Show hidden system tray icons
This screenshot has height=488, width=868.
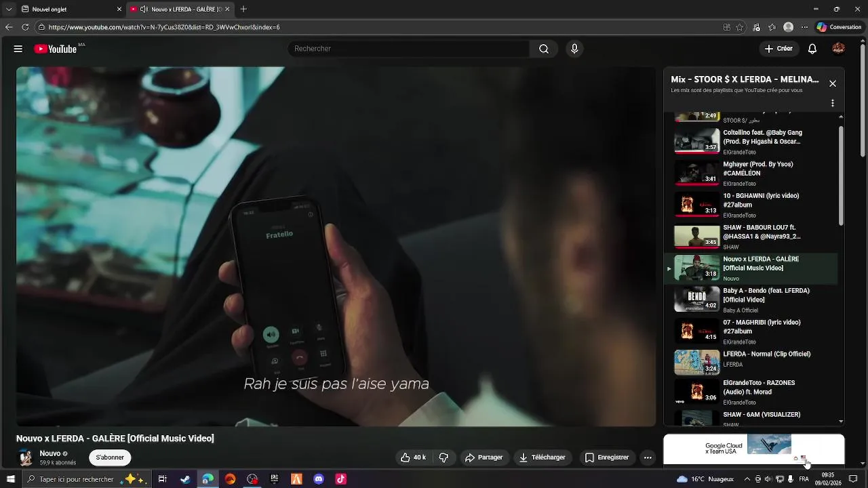click(747, 479)
